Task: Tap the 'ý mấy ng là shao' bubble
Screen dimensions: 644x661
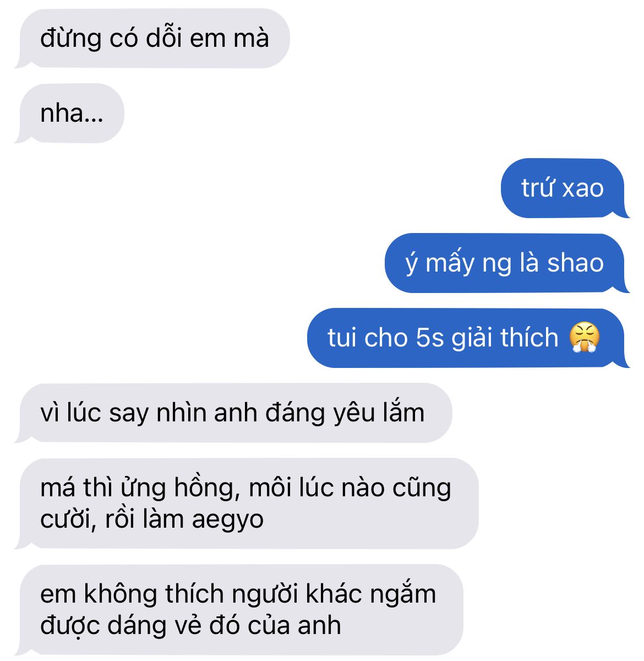Action: 507,263
